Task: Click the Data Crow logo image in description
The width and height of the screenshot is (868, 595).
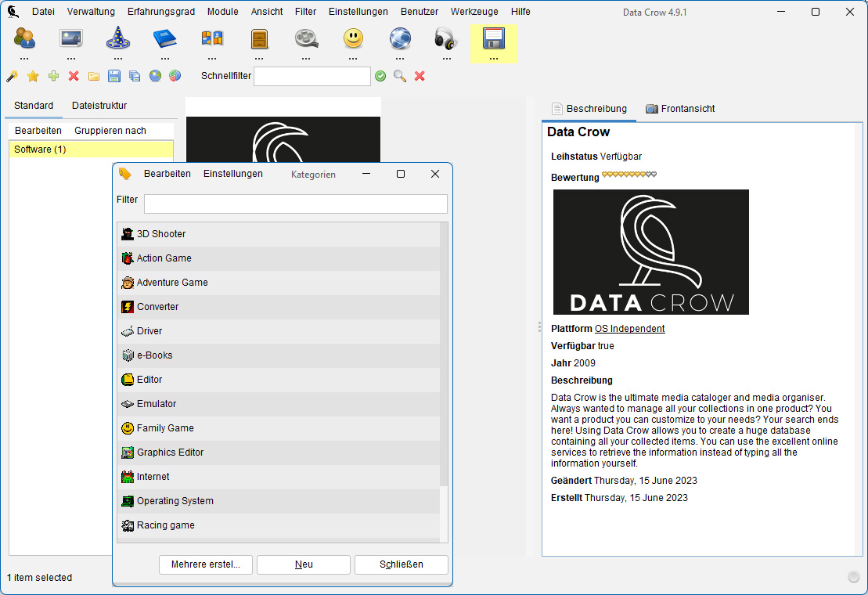Action: point(651,252)
